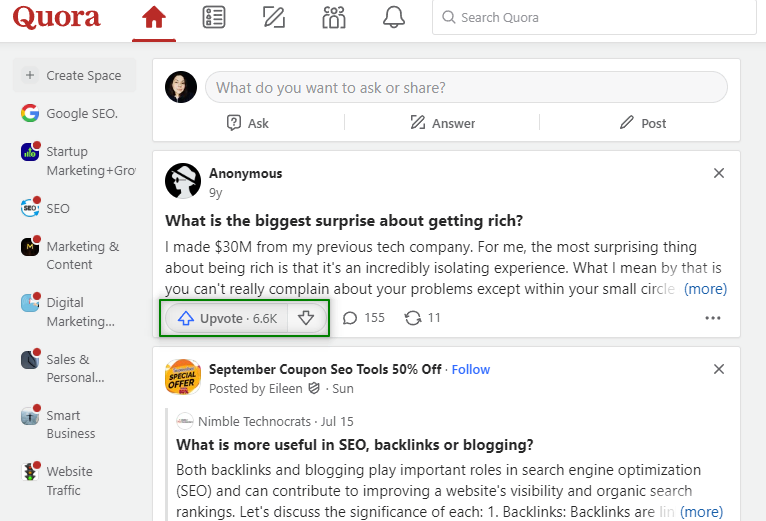Open the three-dot more options menu
The height and width of the screenshot is (521, 766).
[x=713, y=318]
